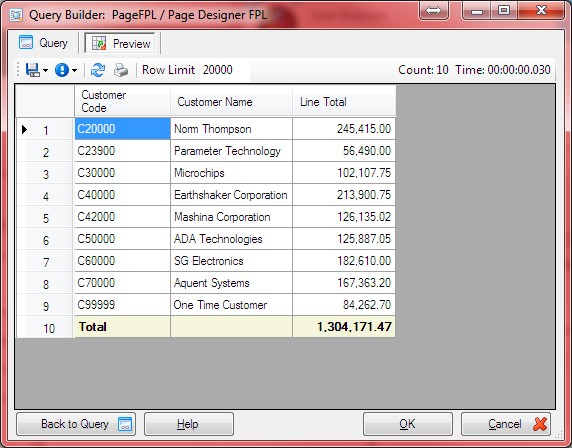
Task: Click Earthshaker Corporation cell
Action: coord(231,195)
